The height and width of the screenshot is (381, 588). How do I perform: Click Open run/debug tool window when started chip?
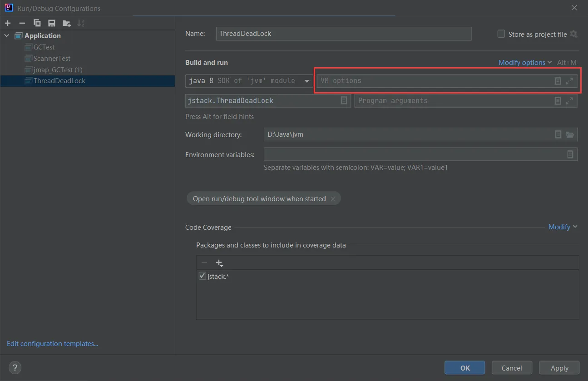click(259, 199)
